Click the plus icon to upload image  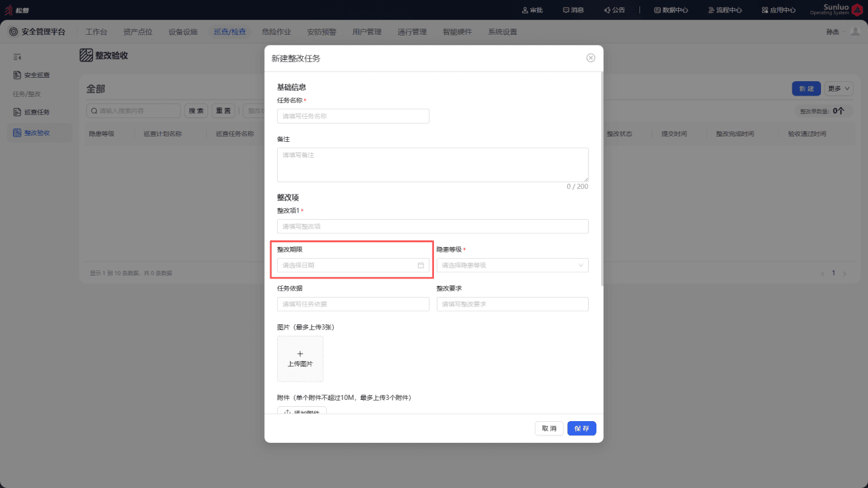click(x=300, y=354)
